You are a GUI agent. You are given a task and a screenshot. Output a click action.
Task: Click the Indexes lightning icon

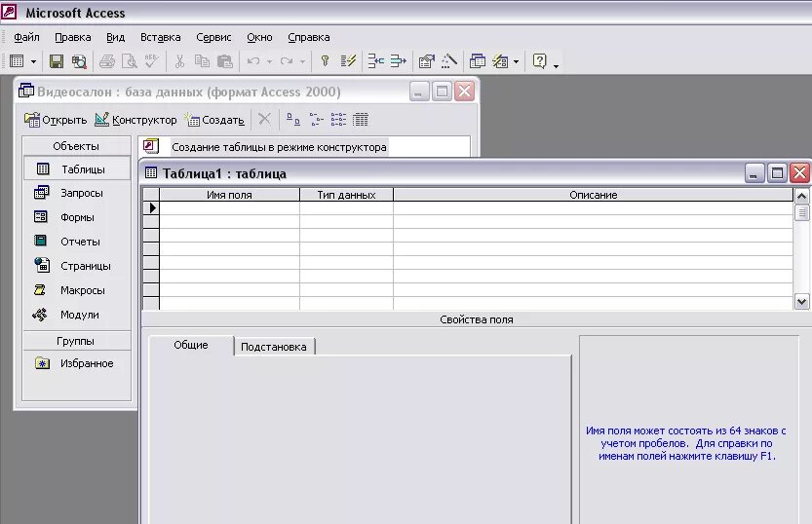348,61
